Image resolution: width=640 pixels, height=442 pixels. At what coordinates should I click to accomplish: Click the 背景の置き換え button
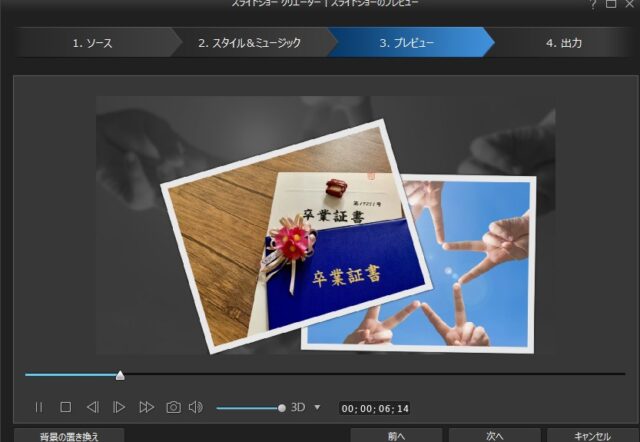69,436
